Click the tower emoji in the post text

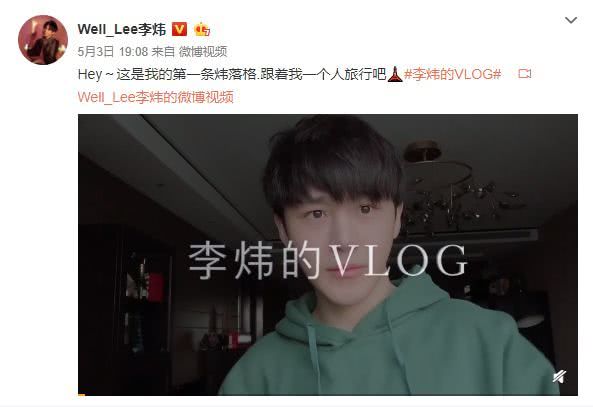(x=395, y=74)
